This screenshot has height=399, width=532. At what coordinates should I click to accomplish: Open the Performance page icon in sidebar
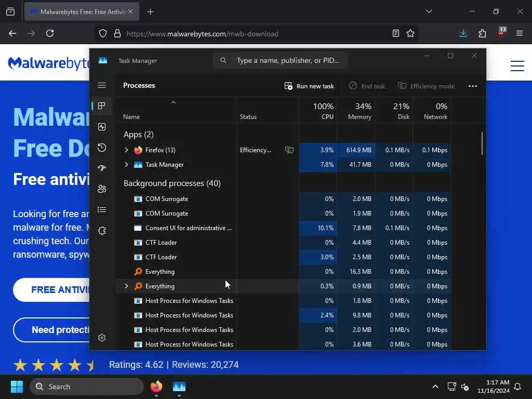point(102,127)
